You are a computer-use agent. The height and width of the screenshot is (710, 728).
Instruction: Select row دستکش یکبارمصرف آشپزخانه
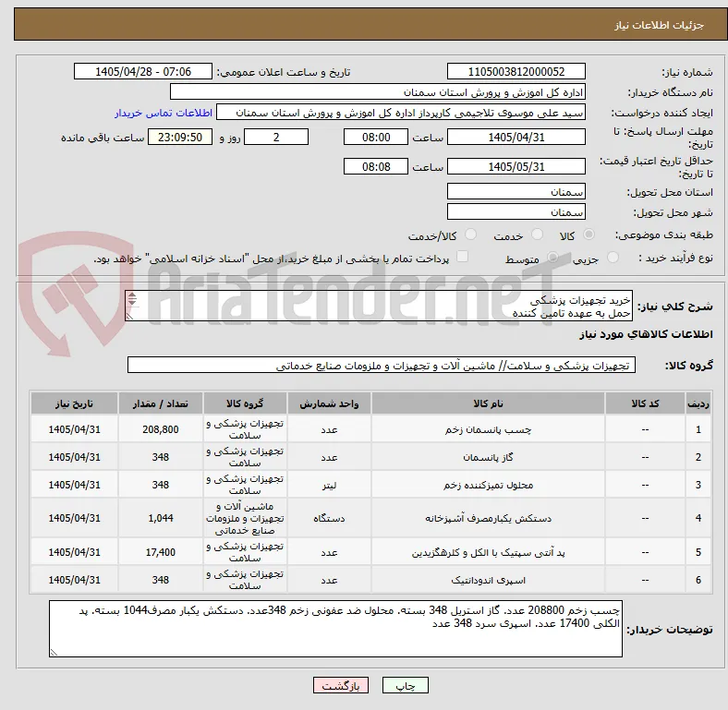(370, 518)
